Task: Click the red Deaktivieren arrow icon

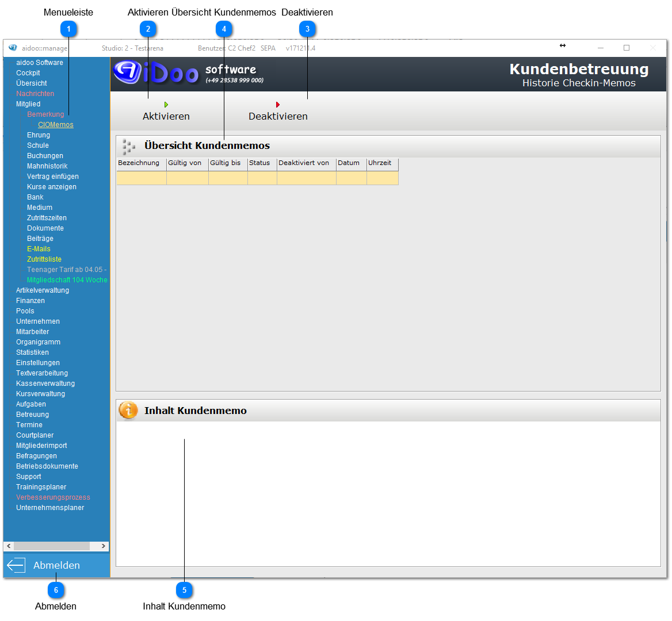Action: (278, 105)
